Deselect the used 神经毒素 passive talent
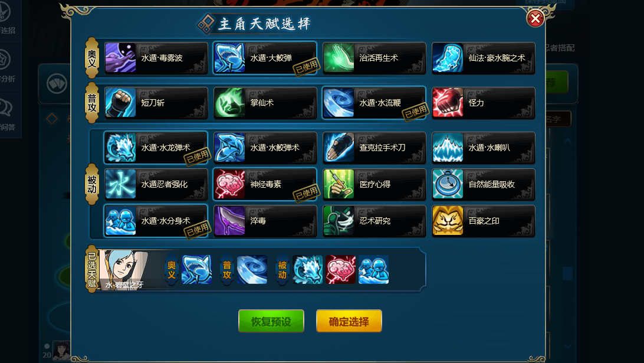The width and height of the screenshot is (644, 363). tap(265, 184)
